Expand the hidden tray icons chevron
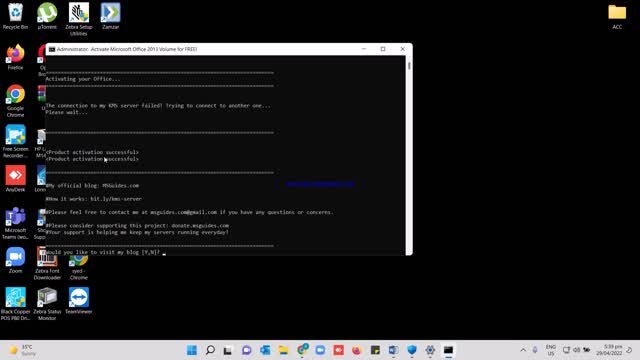This screenshot has width=640, height=360. (x=523, y=350)
